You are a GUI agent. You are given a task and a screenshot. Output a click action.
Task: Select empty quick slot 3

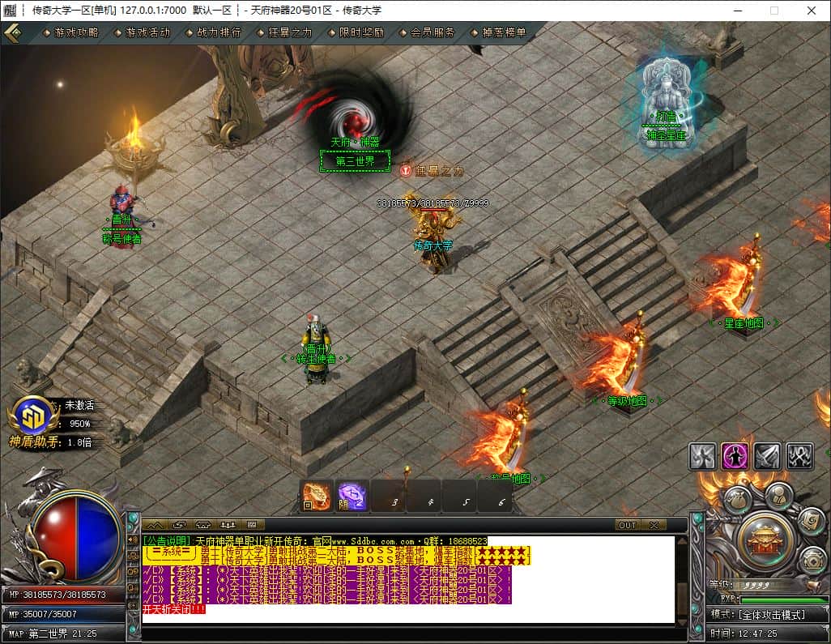coord(389,496)
